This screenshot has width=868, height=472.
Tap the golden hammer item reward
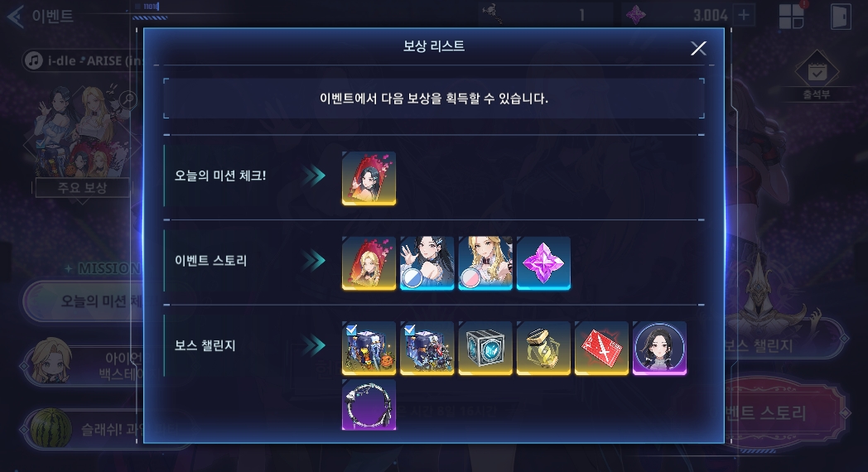pos(543,348)
